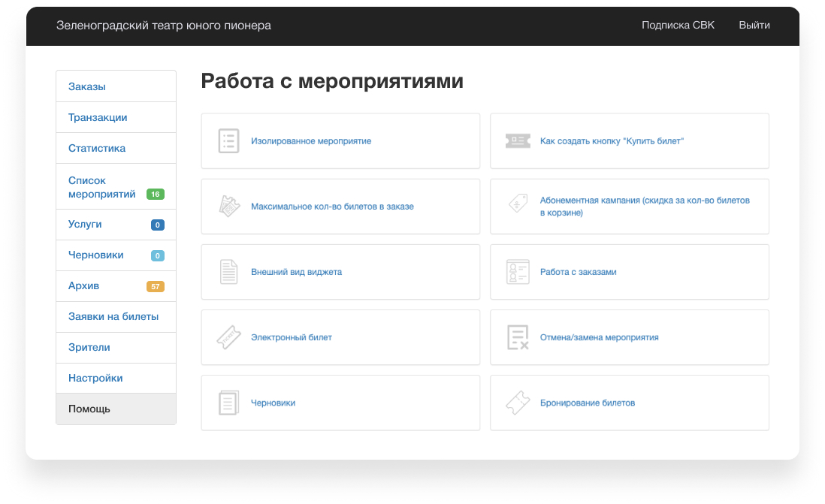This screenshot has height=504, width=825.
Task: Click the ticket icon beside Электронный билет
Action: (x=228, y=337)
